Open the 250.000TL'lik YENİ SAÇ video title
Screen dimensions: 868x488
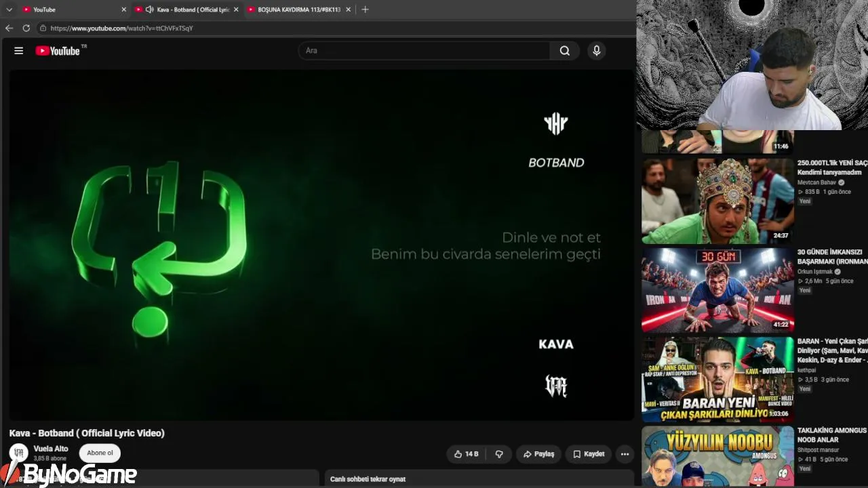[832, 167]
